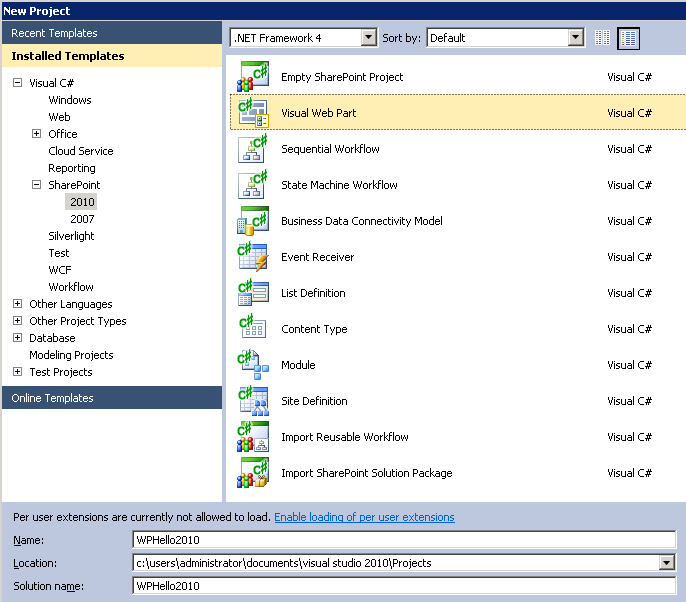Image resolution: width=686 pixels, height=602 pixels.
Task: Select Business Data Connectivity Model name
Action: 362,221
